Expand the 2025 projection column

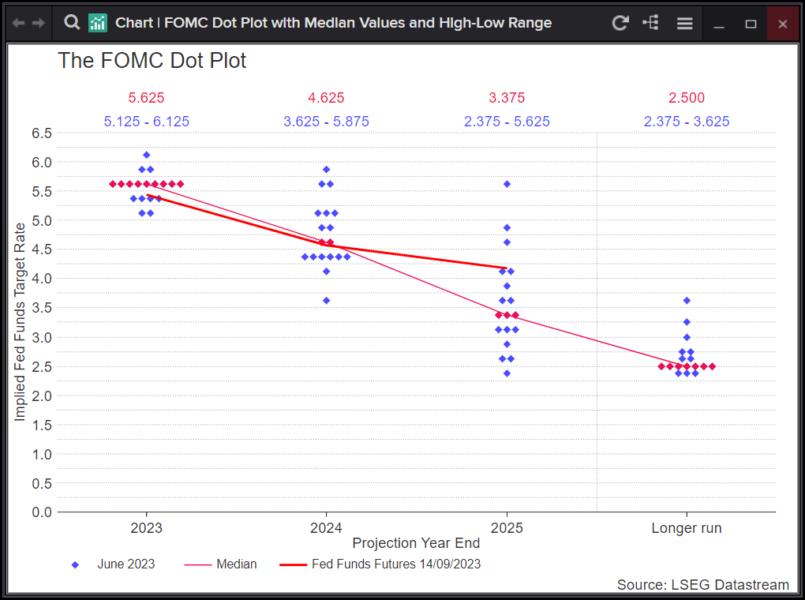[x=507, y=526]
